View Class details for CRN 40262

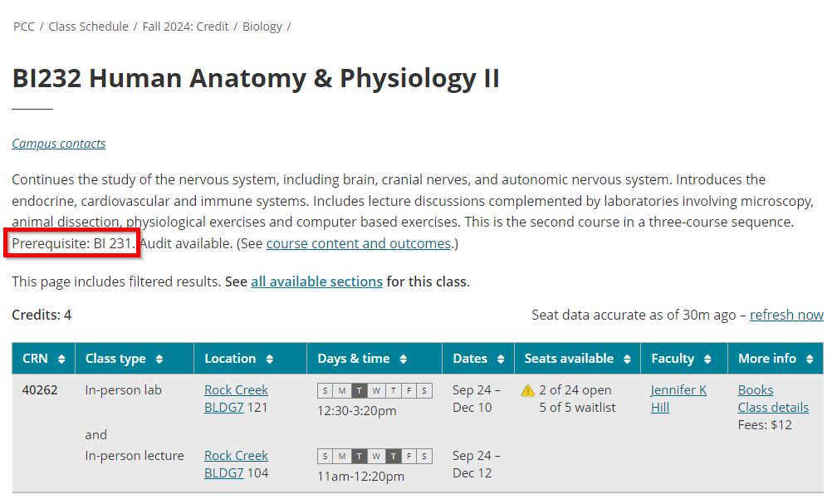click(773, 408)
